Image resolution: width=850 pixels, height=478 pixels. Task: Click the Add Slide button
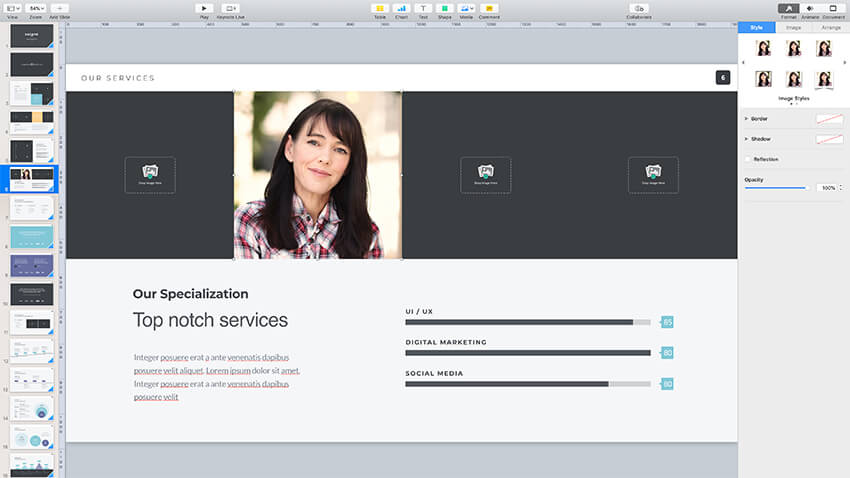(x=60, y=8)
